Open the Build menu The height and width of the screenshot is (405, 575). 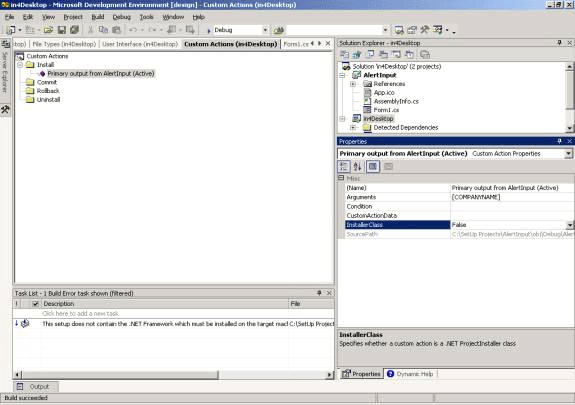tap(98, 17)
